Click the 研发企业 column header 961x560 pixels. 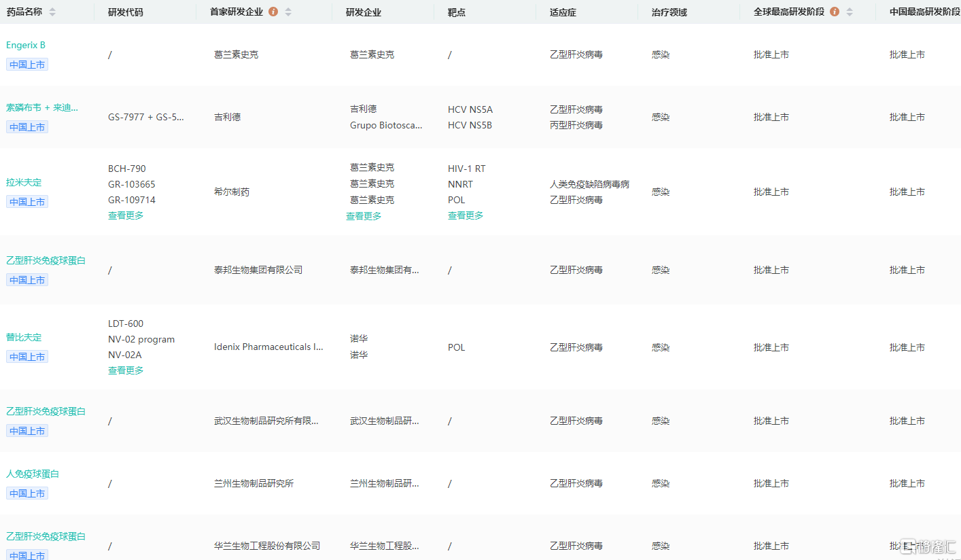point(364,12)
